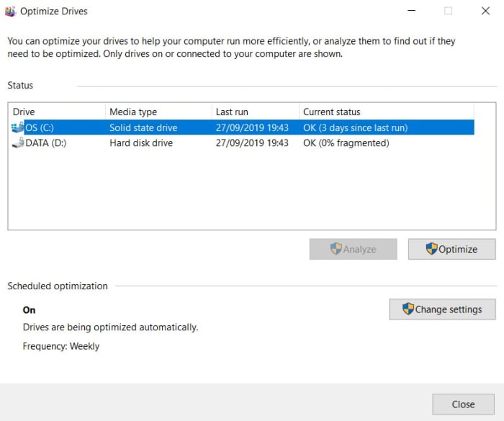Select the DATA (D:) drive row label
504x421 pixels.
coord(45,143)
